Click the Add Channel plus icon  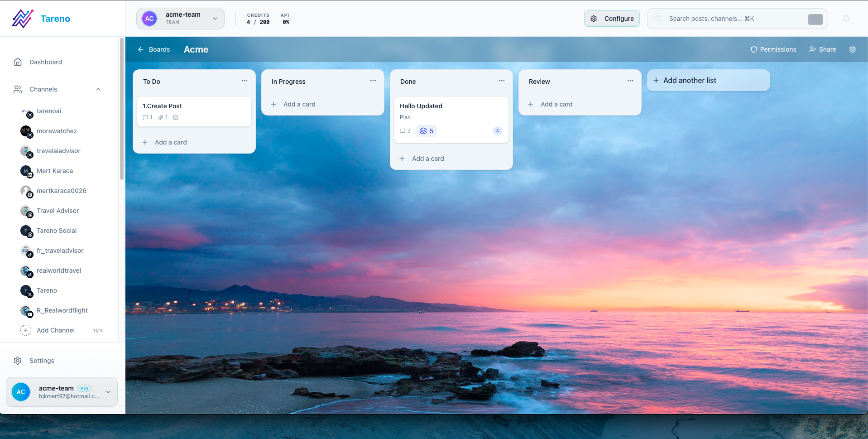[26, 330]
